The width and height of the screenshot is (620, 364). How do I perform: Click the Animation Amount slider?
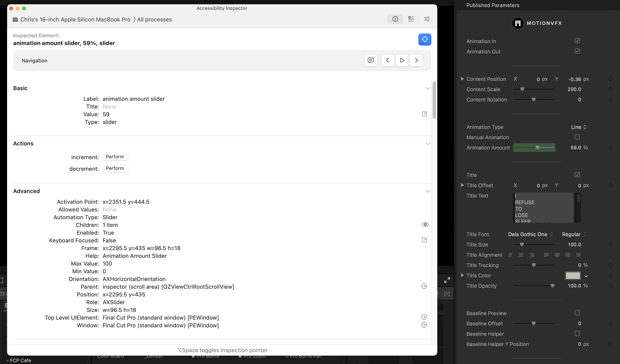[x=534, y=148]
